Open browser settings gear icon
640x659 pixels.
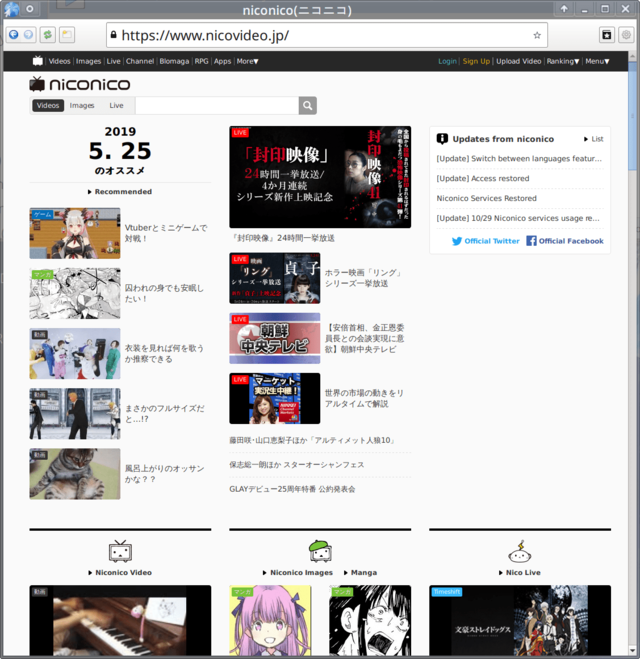pos(626,35)
